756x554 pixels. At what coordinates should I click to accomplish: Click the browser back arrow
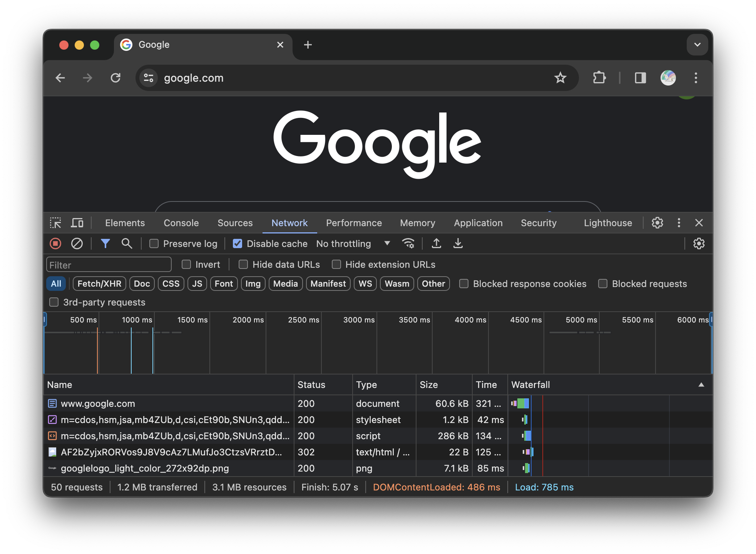pos(60,78)
